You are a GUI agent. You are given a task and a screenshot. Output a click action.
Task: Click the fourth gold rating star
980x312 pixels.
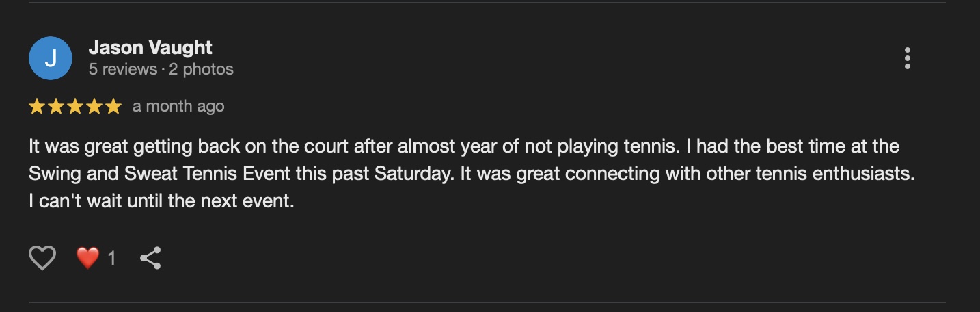pyautogui.click(x=94, y=107)
